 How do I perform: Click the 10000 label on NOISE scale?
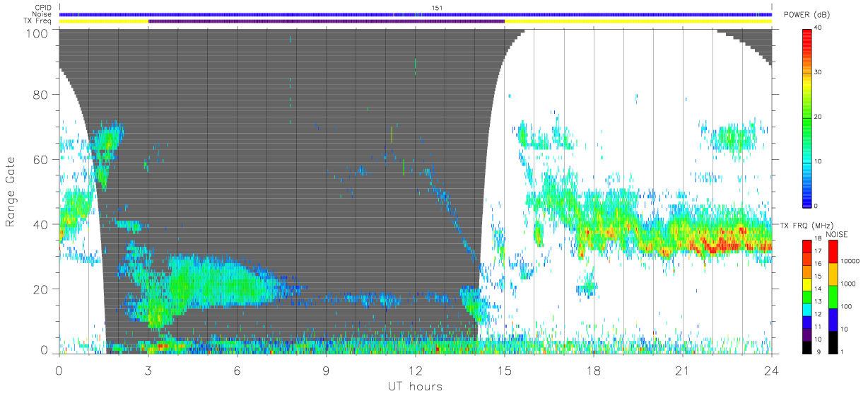tap(851, 260)
